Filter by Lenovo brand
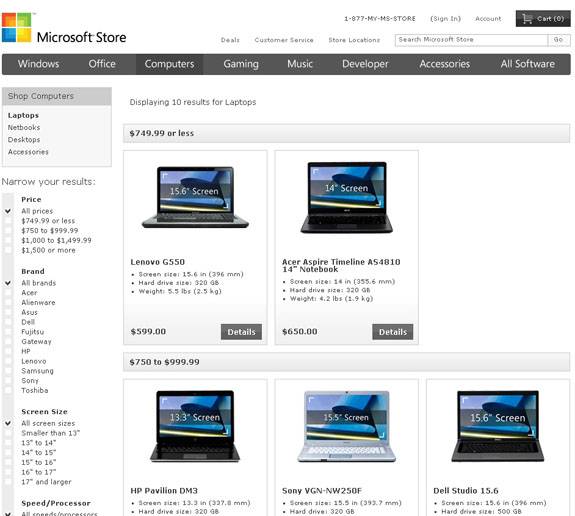 8,361
